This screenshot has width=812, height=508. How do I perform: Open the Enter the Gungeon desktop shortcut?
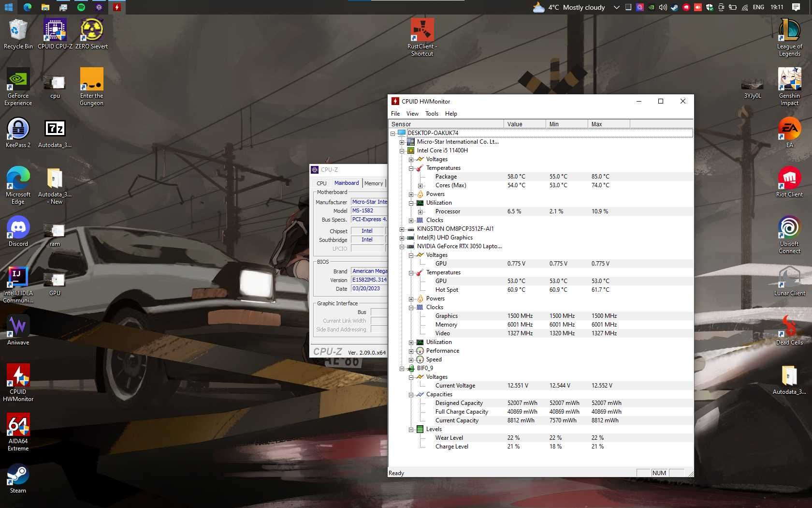[91, 87]
